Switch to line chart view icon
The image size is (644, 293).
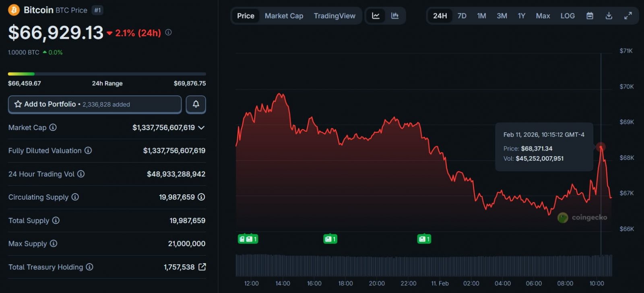[376, 16]
